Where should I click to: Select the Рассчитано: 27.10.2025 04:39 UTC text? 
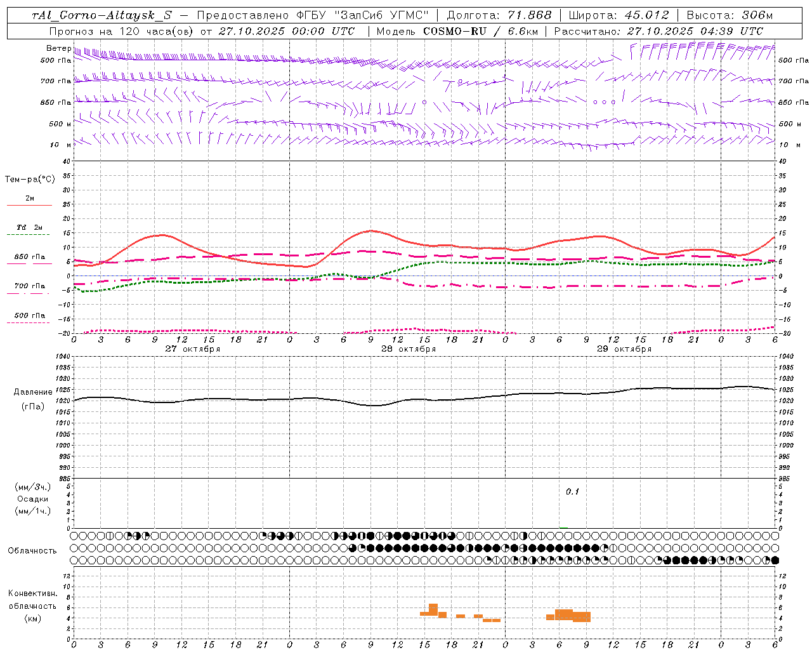click(658, 31)
